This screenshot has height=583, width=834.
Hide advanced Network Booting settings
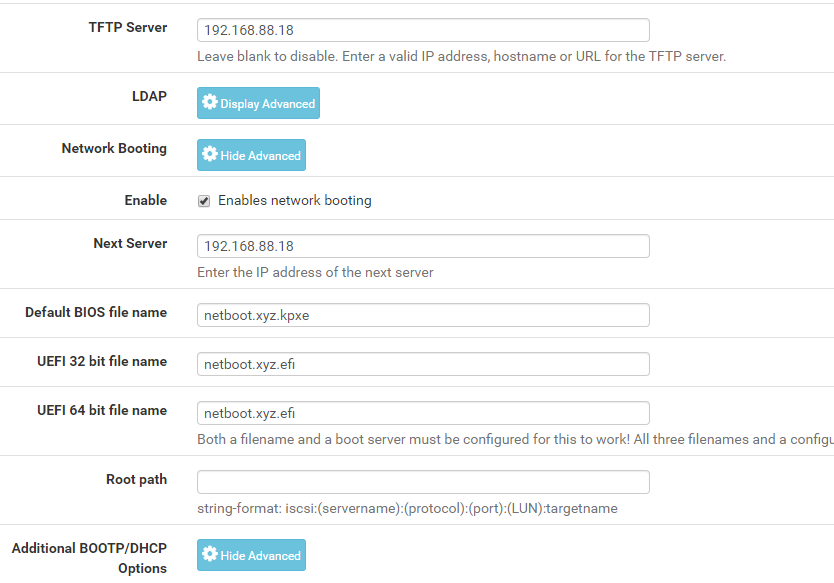click(x=251, y=154)
